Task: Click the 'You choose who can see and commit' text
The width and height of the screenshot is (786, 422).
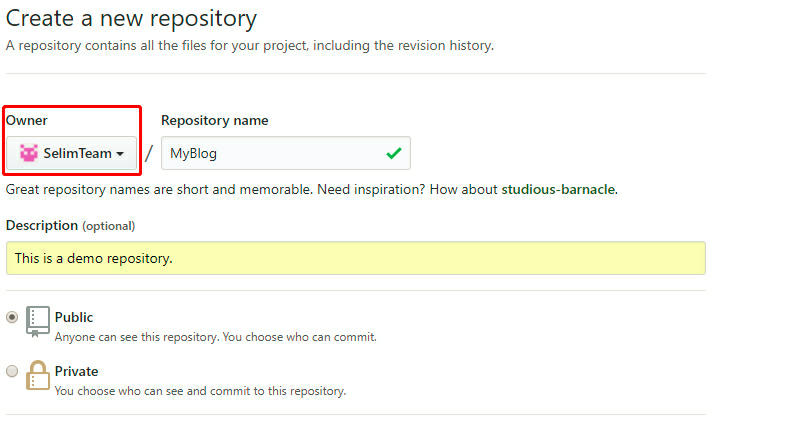Action: click(x=200, y=391)
